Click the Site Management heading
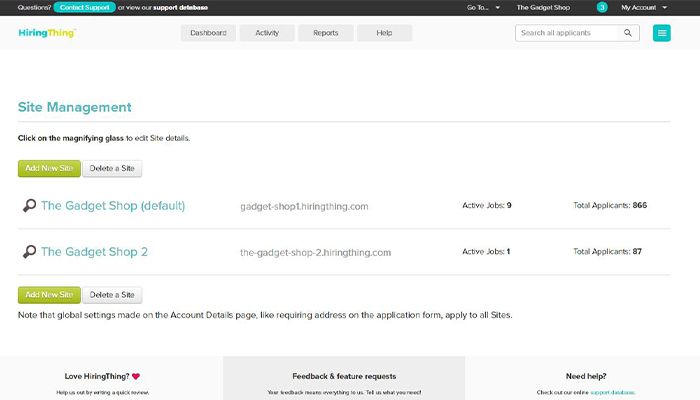Viewport: 700px width, 400px height. point(75,107)
